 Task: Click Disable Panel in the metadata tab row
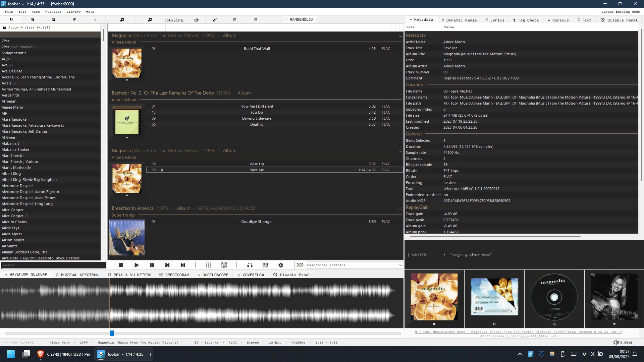click(619, 20)
